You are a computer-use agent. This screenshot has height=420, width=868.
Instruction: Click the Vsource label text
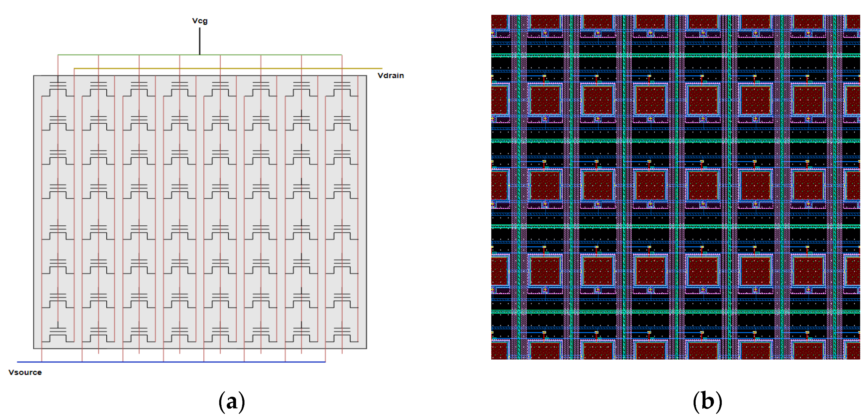coord(25,372)
